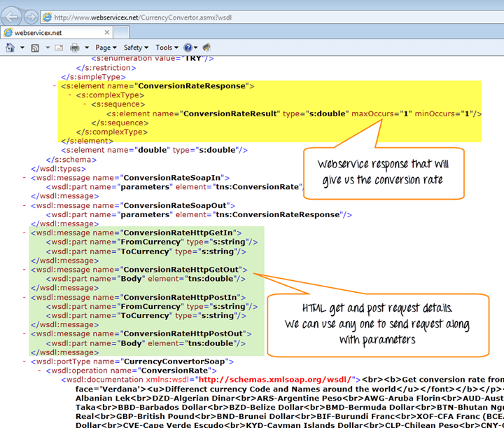Image resolution: width=504 pixels, height=428 pixels.
Task: Open the Safety menu
Action: (136, 48)
